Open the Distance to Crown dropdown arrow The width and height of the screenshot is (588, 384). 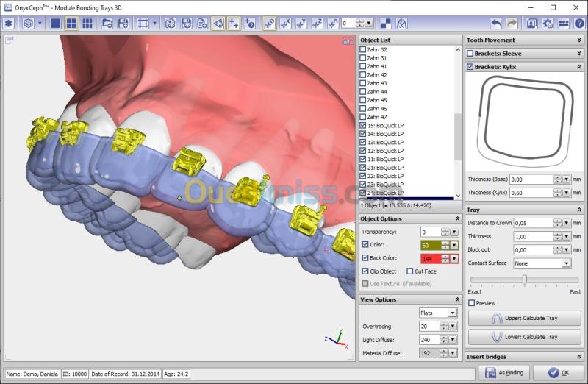click(x=566, y=223)
